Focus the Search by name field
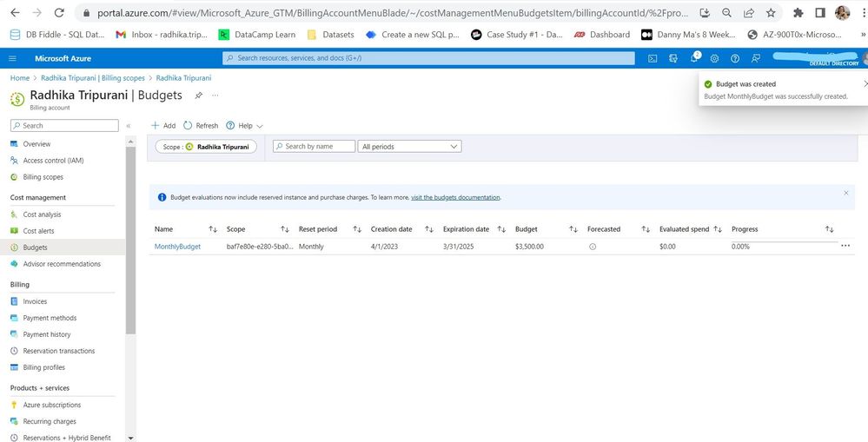 coord(314,146)
